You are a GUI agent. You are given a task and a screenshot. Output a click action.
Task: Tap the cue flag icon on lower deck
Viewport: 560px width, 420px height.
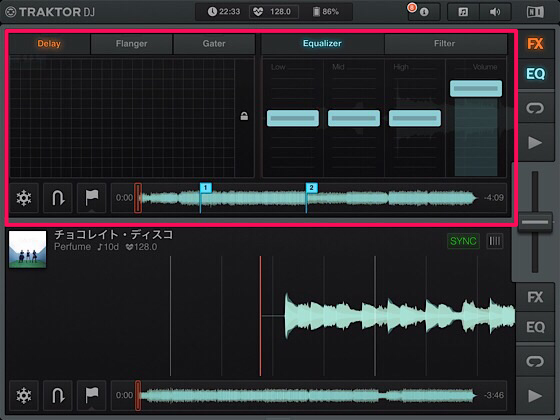coord(92,395)
